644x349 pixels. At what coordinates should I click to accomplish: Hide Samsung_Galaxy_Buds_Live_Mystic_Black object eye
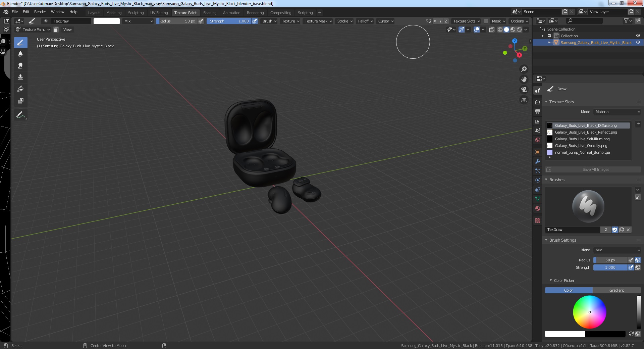tap(638, 43)
